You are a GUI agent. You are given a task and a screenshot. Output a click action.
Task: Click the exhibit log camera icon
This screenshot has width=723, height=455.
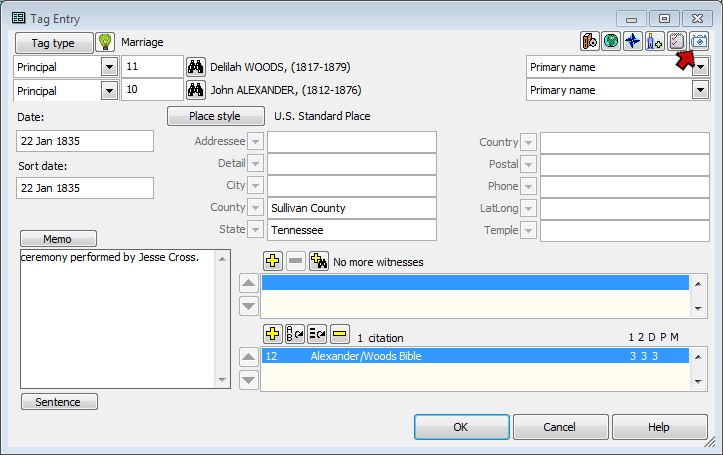(x=700, y=42)
